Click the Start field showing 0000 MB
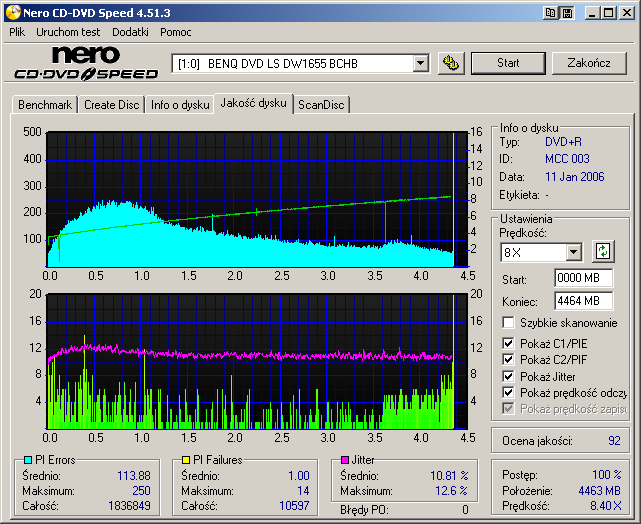The width and height of the screenshot is (641, 524). [583, 278]
